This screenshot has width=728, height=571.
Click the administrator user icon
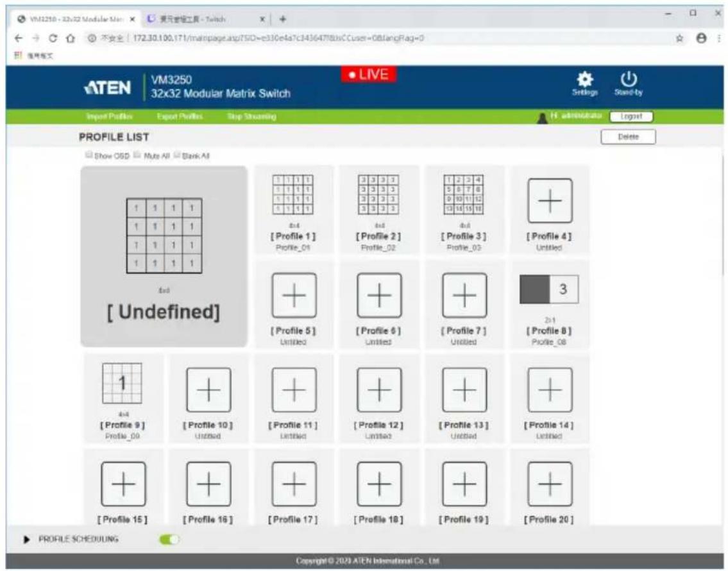pos(542,118)
